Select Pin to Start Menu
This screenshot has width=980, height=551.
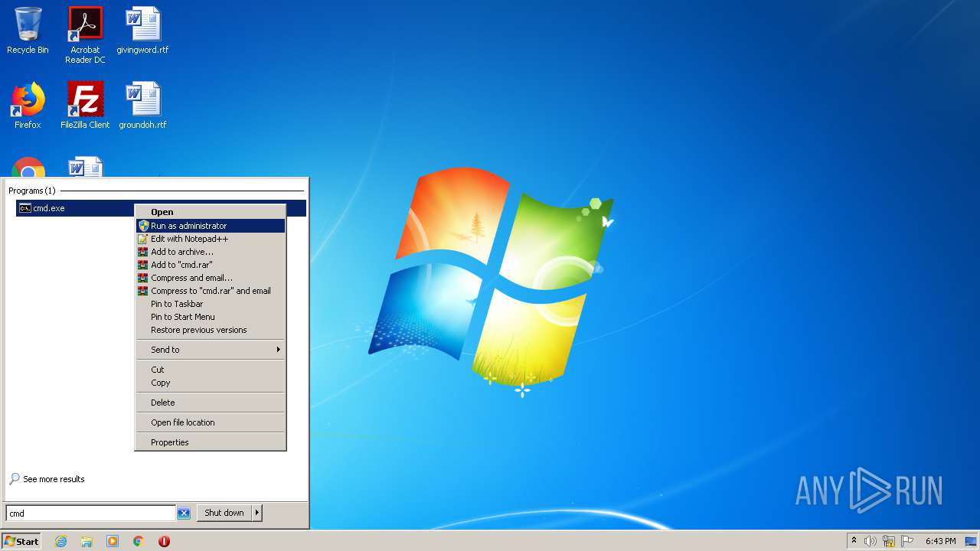(211, 317)
